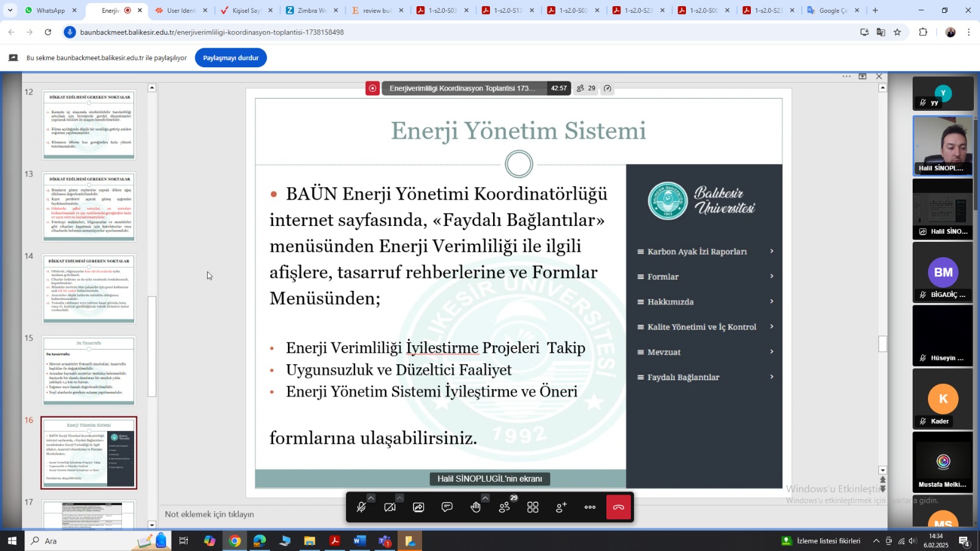Open Chrome extensions puzzle icon
The image size is (980, 551).
pyautogui.click(x=923, y=32)
